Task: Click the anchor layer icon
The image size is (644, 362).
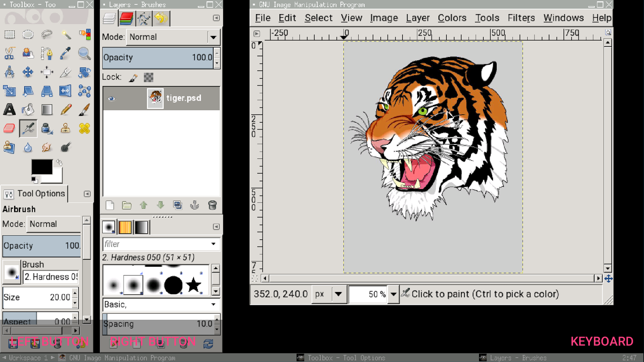Action: 195,205
